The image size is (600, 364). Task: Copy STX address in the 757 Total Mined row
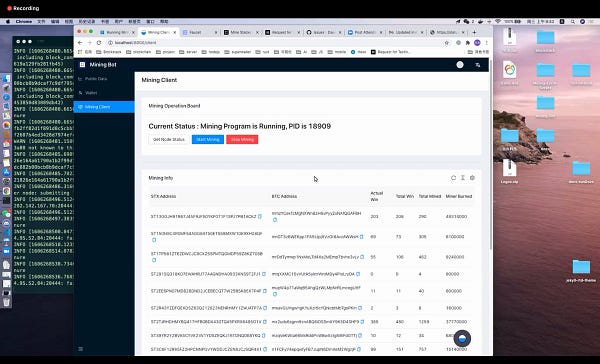point(265,349)
